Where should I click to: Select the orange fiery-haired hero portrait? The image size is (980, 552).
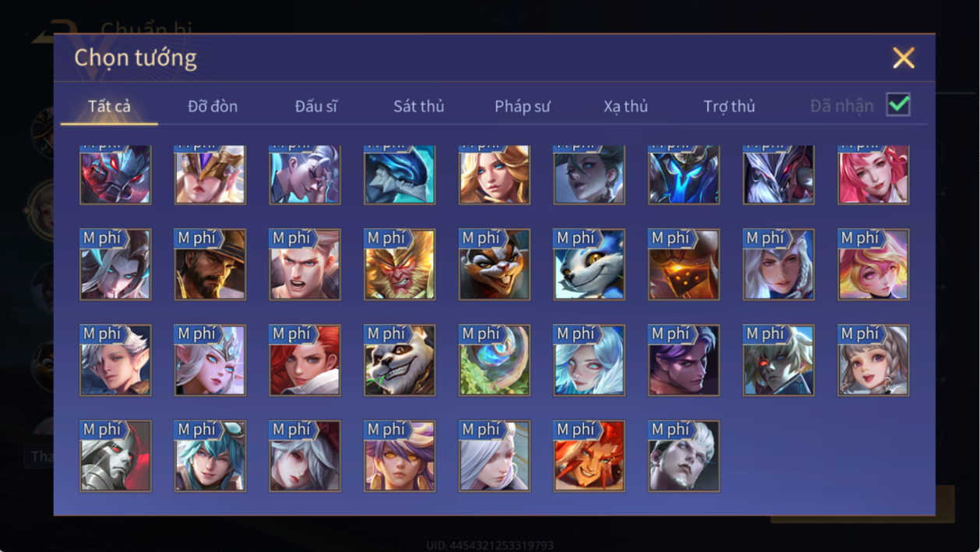pyautogui.click(x=589, y=456)
